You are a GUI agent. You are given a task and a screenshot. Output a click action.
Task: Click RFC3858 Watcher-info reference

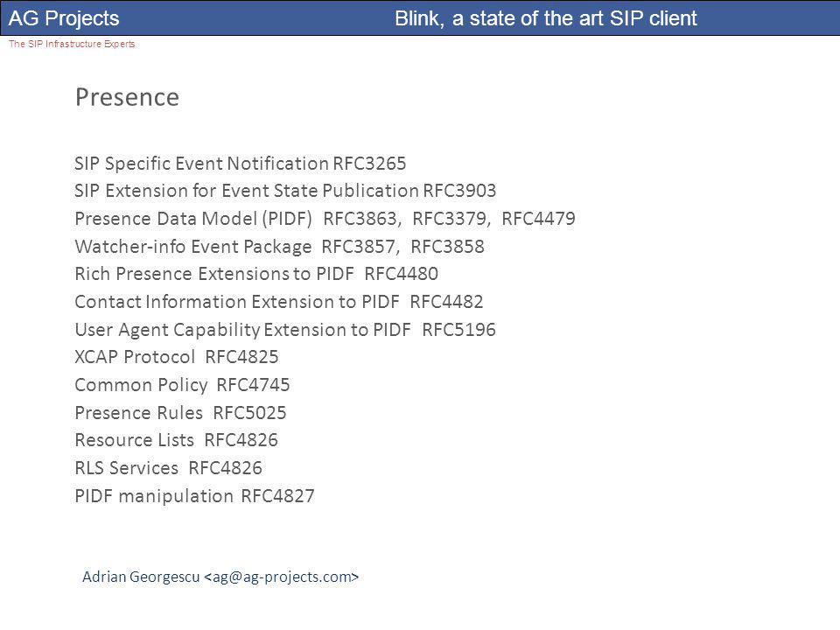(447, 247)
